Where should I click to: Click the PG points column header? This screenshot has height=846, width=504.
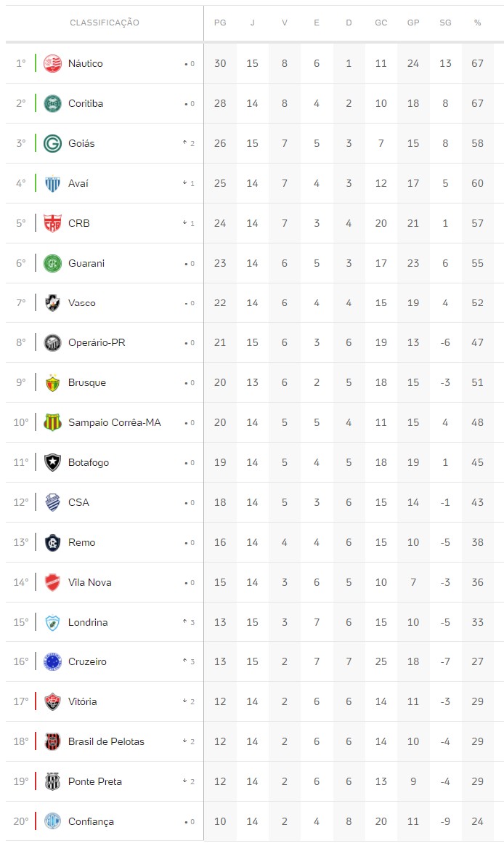tap(220, 23)
